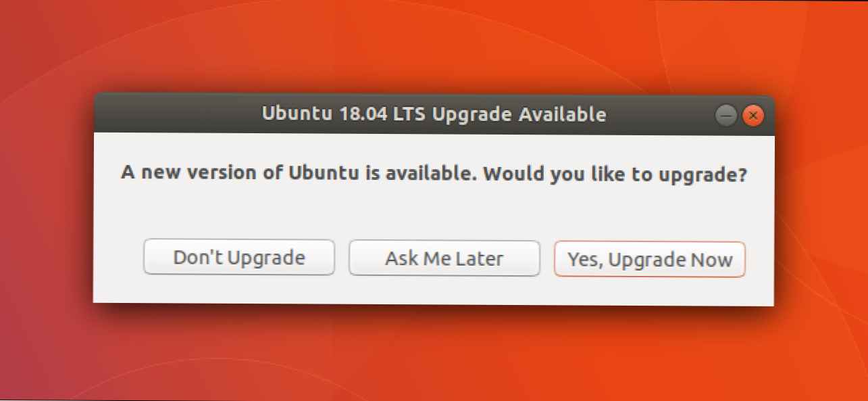Click the Don't Upgrade button
This screenshot has height=401, width=868.
[239, 258]
